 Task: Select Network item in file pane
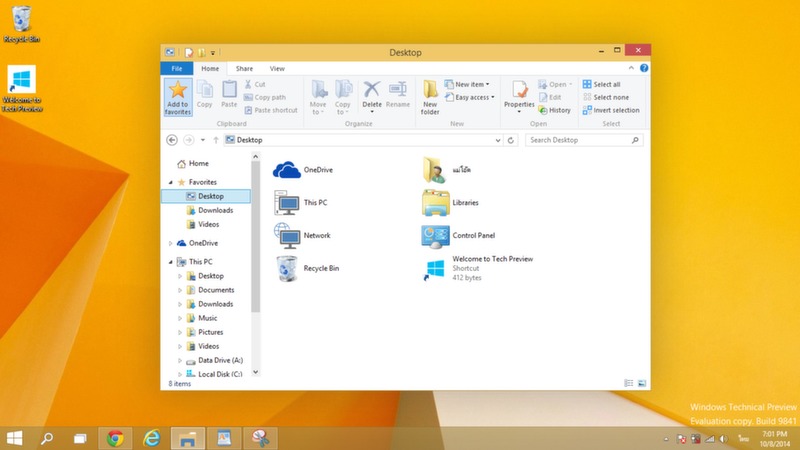[x=302, y=236]
